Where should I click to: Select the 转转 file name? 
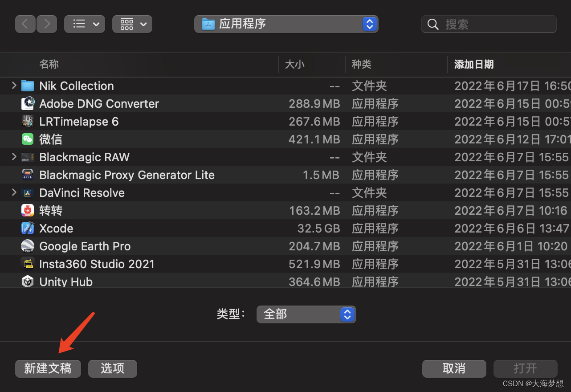[x=51, y=211]
